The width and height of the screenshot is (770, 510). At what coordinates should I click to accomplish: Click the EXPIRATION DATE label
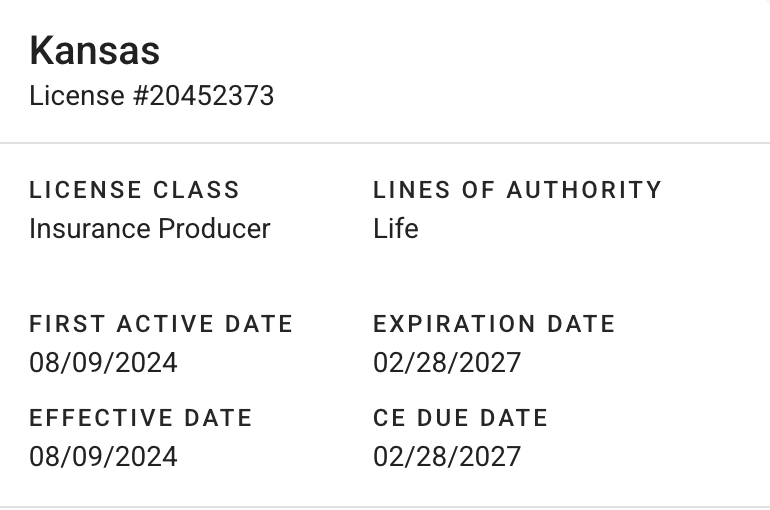(x=494, y=324)
